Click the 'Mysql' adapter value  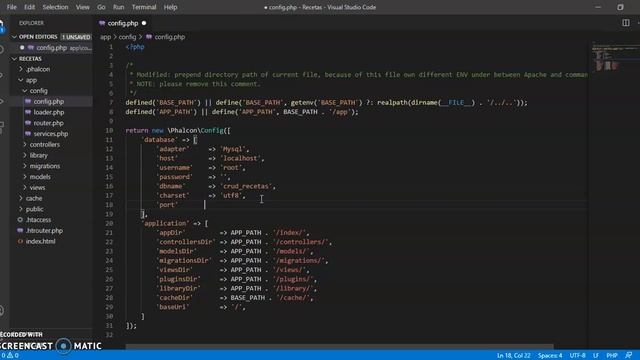click(233, 149)
